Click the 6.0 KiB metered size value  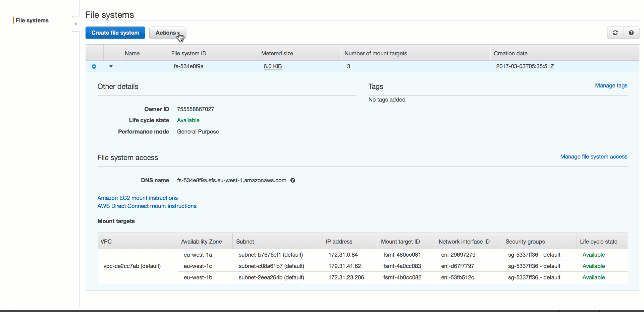pyautogui.click(x=272, y=66)
